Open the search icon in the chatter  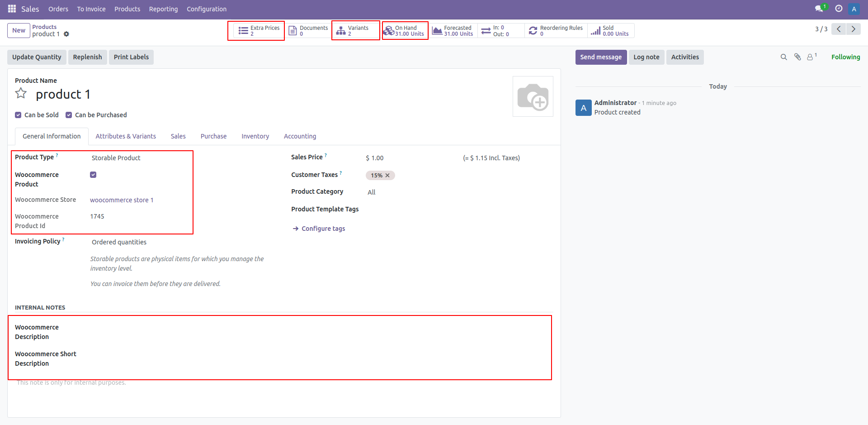[783, 57]
